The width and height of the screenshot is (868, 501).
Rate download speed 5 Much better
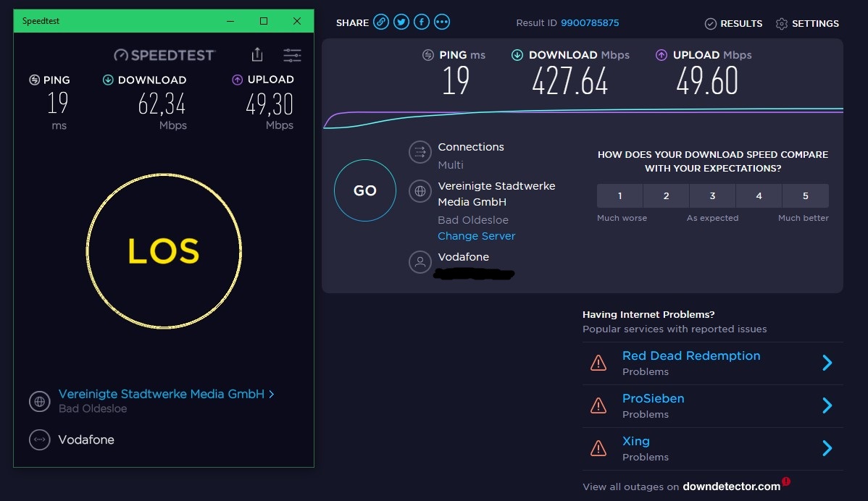806,195
